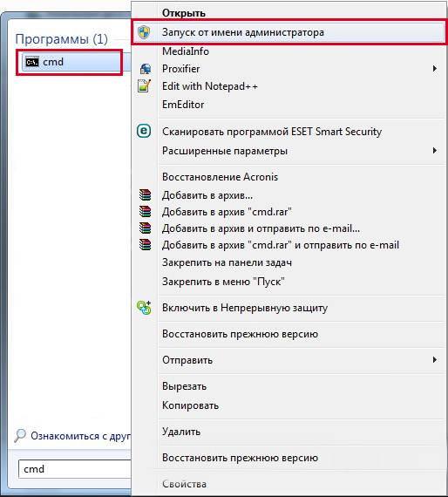Select 'Закрепить на панели задач'
This screenshot has height=497, width=448.
point(227,262)
